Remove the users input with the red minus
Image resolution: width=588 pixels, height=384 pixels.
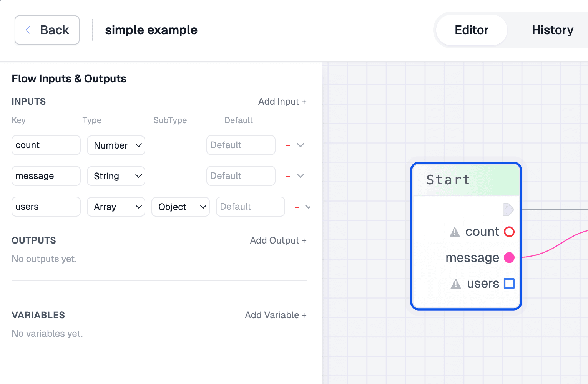pos(296,207)
